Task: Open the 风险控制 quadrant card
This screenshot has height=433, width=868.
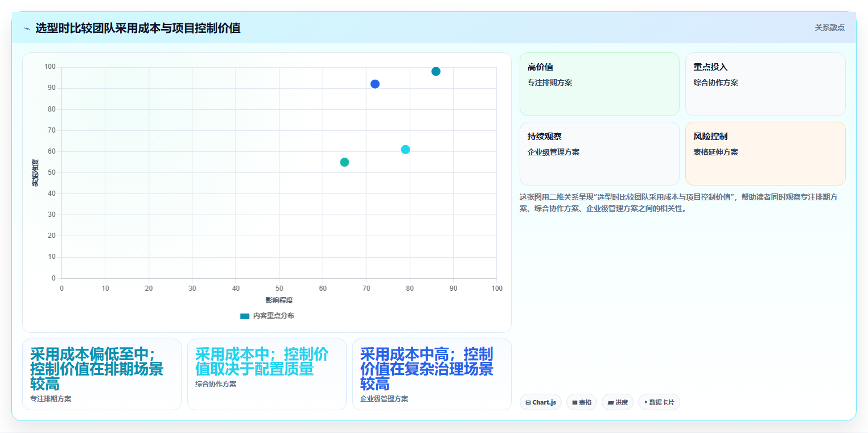Action: 765,154
